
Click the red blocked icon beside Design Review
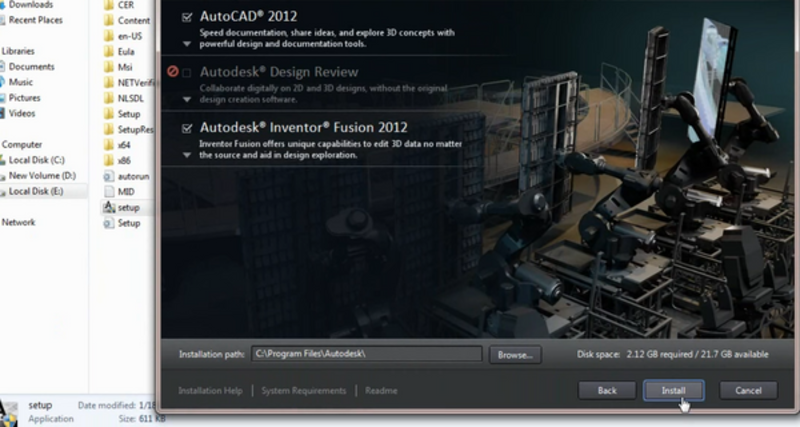pyautogui.click(x=173, y=71)
